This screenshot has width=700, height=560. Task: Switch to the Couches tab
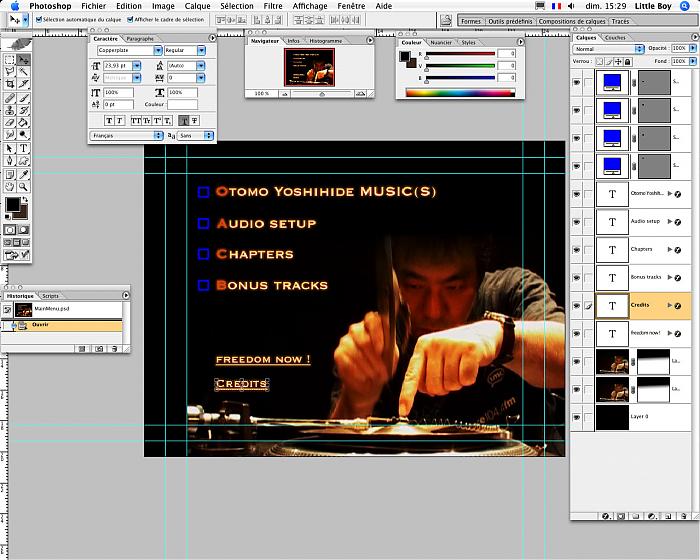pos(615,38)
